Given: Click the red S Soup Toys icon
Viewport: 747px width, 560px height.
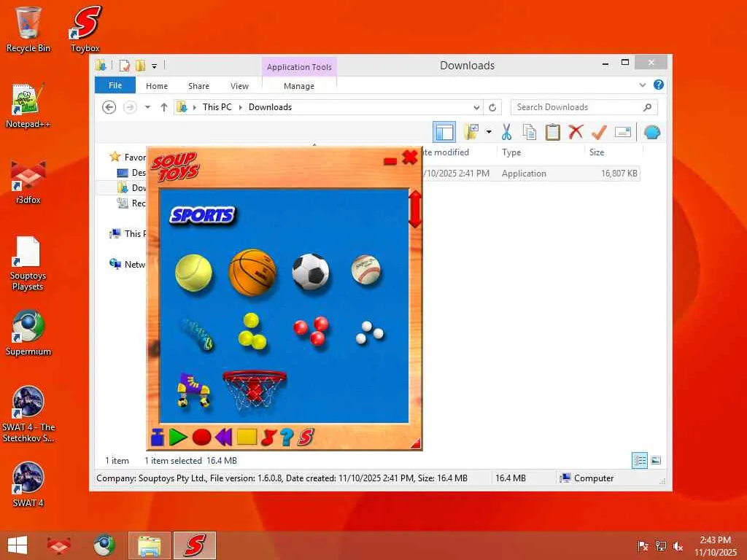Looking at the screenshot, I should [x=306, y=437].
